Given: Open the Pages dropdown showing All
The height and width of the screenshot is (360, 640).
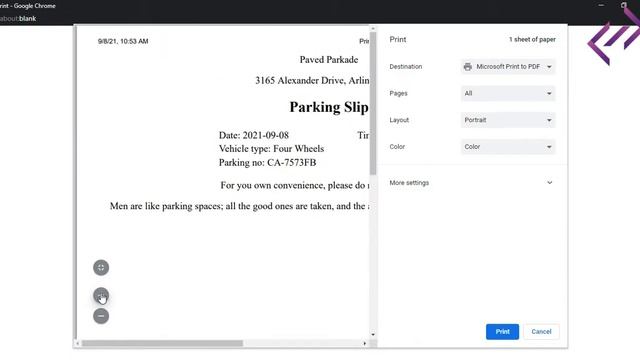Looking at the screenshot, I should 508,93.
